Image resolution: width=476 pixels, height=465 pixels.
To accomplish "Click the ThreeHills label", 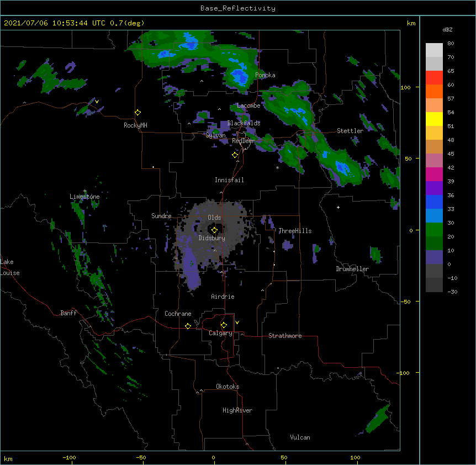I will click(295, 231).
